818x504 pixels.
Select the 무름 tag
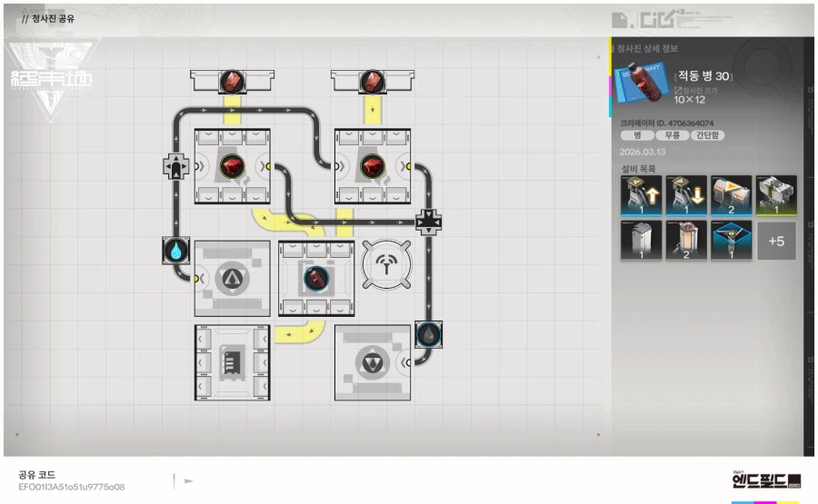(x=672, y=135)
